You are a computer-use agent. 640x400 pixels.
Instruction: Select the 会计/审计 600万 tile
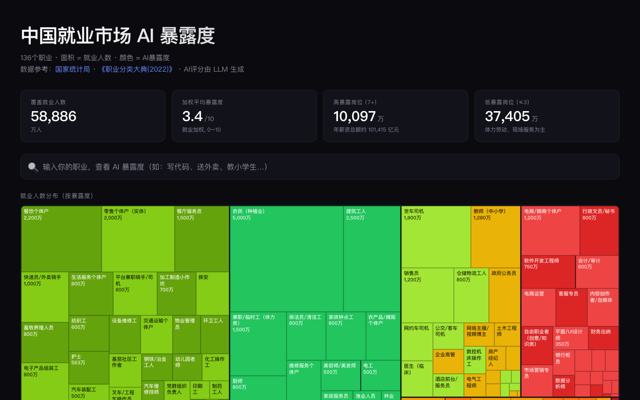pos(597,272)
